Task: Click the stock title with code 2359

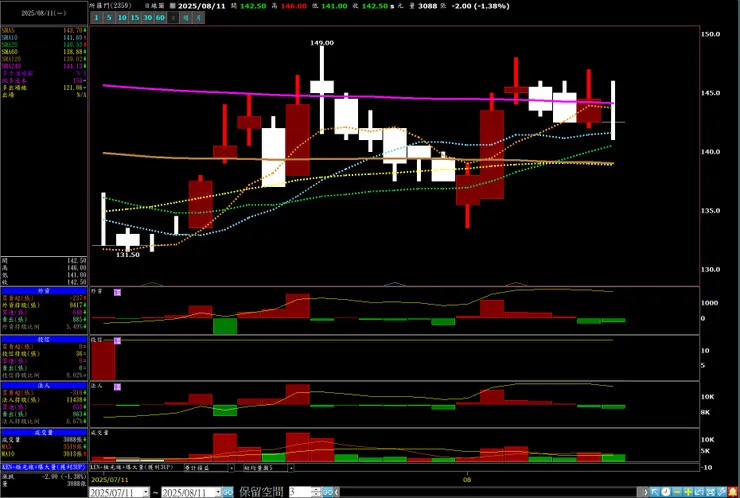Action: [x=111, y=6]
